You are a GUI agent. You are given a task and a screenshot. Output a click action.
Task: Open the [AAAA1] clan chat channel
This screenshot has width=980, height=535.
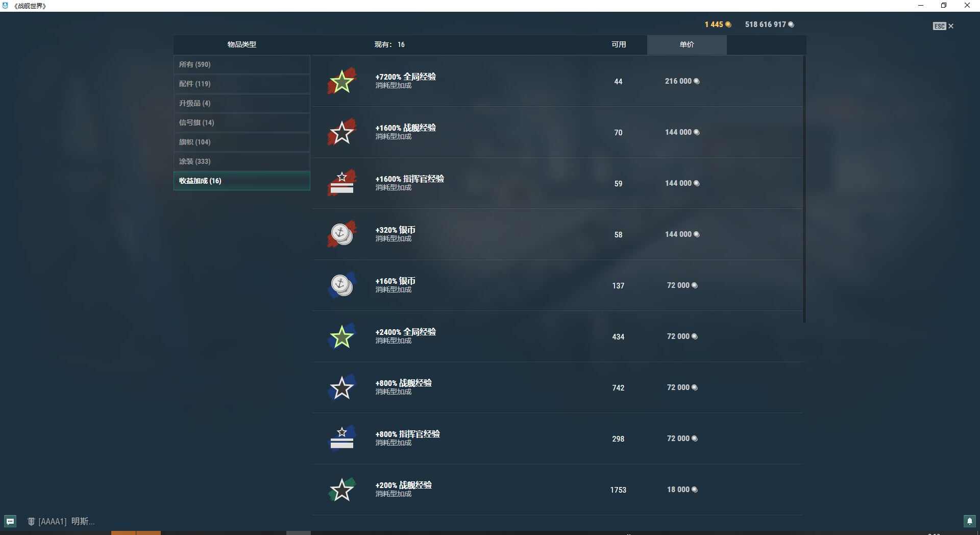click(x=61, y=521)
